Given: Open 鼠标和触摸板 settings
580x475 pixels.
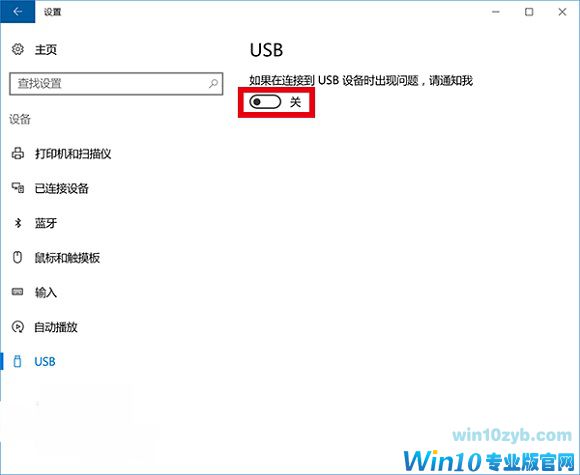Looking at the screenshot, I should pos(67,258).
